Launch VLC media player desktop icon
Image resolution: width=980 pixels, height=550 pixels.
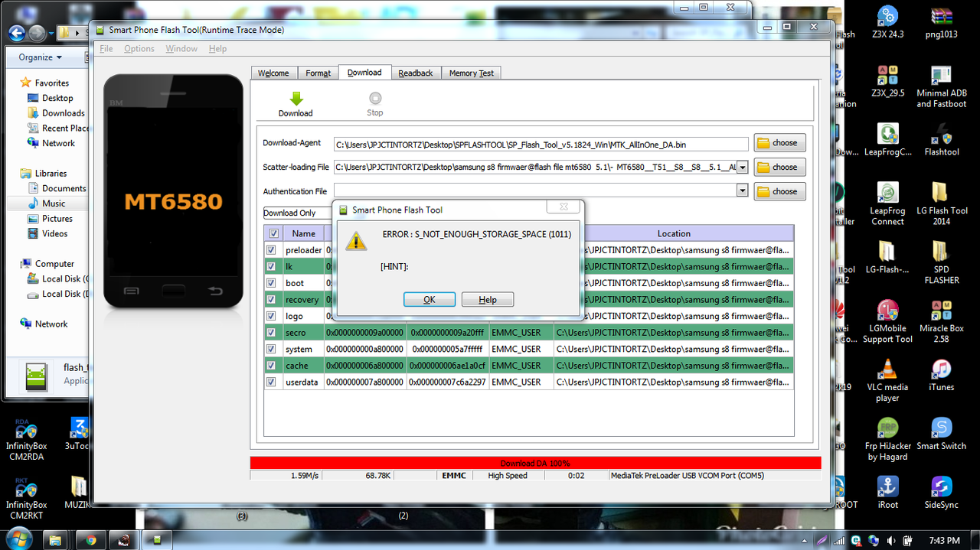tap(887, 369)
